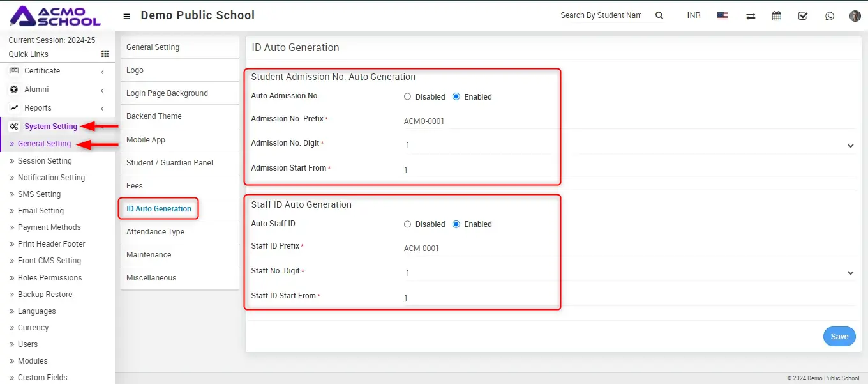Select Disabled for Auto Admission No.
Screen dimensions: 868x384
coord(408,96)
